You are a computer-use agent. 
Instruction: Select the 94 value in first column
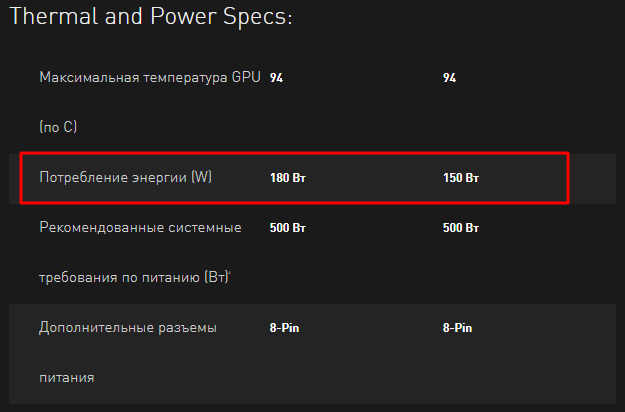[x=277, y=78]
